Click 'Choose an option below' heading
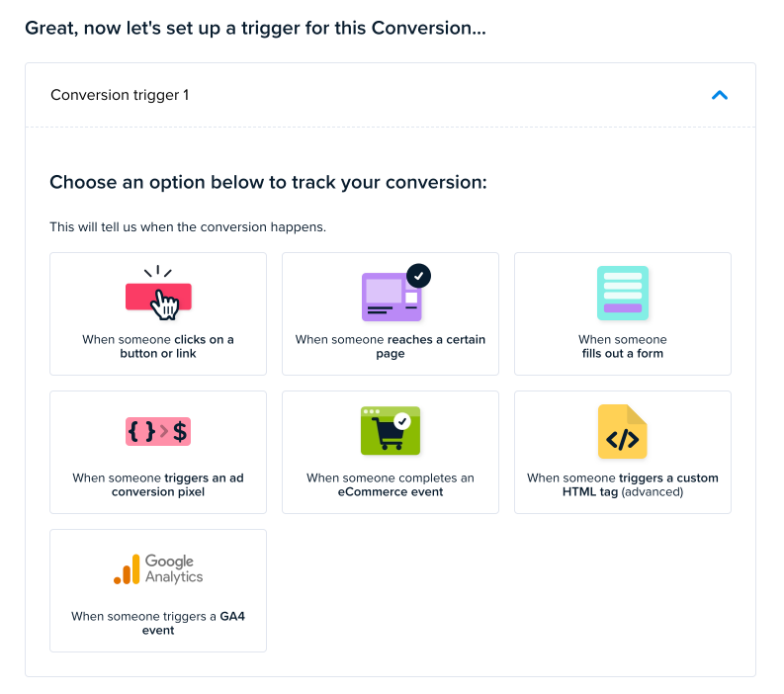The width and height of the screenshot is (784, 694). 269,183
